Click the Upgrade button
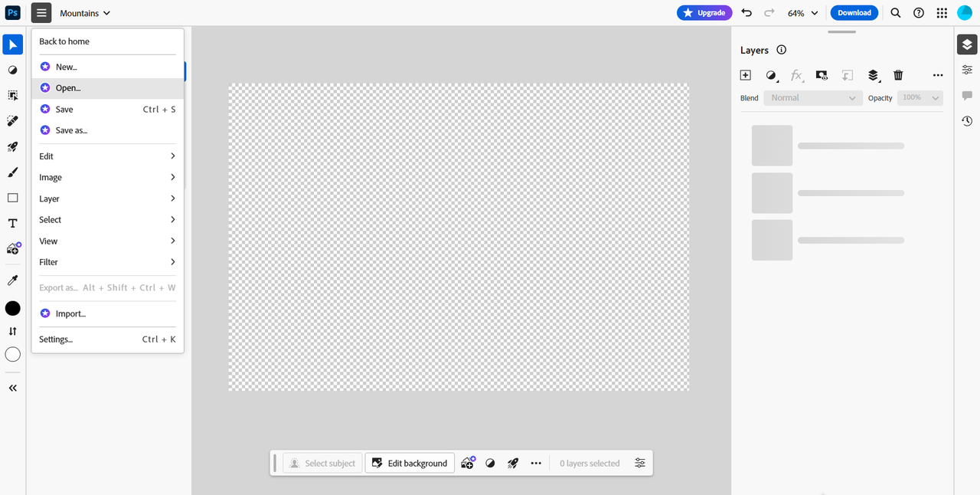Screen dimensions: 980x495 pyautogui.click(x=704, y=13)
